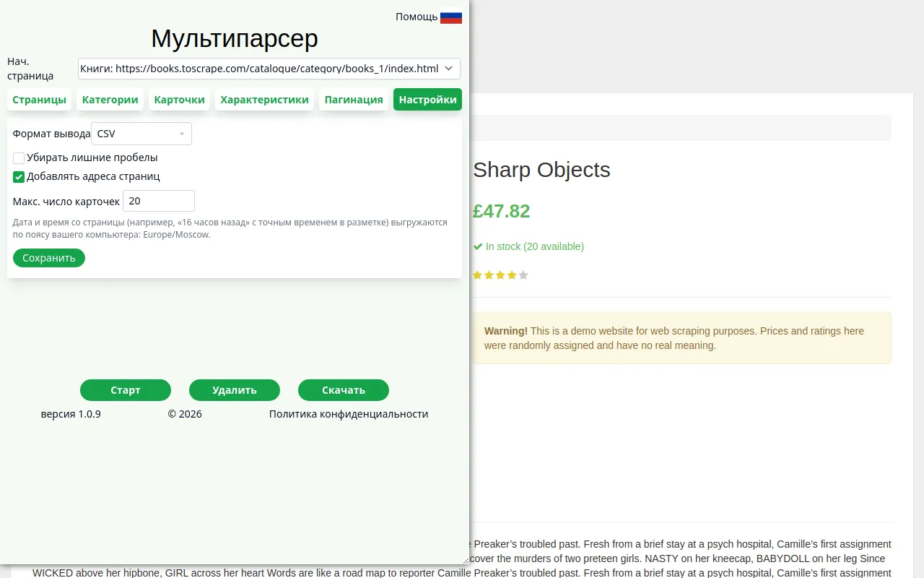924x578 pixels.
Task: Click the Sharp Objects book title
Action: pos(541,170)
